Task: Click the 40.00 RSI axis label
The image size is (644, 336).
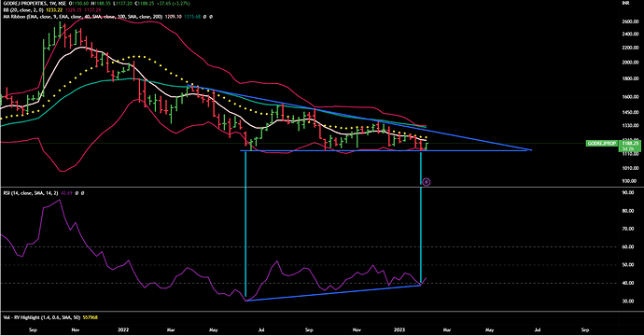Action: [x=628, y=283]
